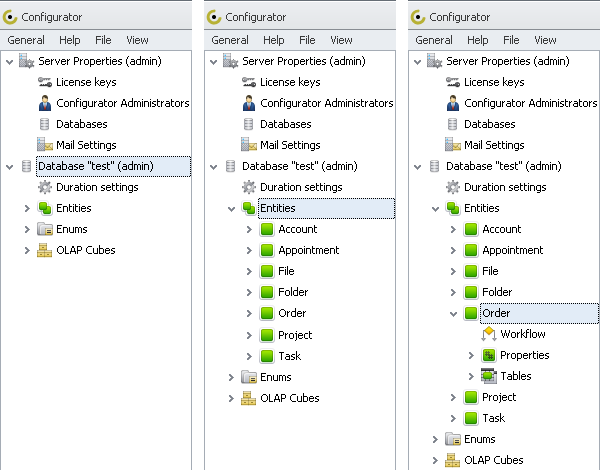Viewport: 600px width, 470px height.
Task: Click the Properties icon under Order
Action: (489, 355)
